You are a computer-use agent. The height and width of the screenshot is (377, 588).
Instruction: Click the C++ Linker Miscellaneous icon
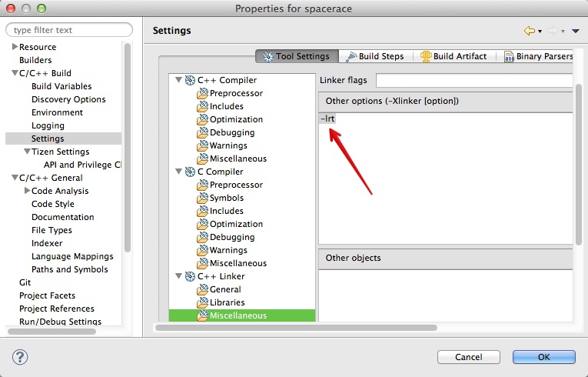pyautogui.click(x=202, y=315)
